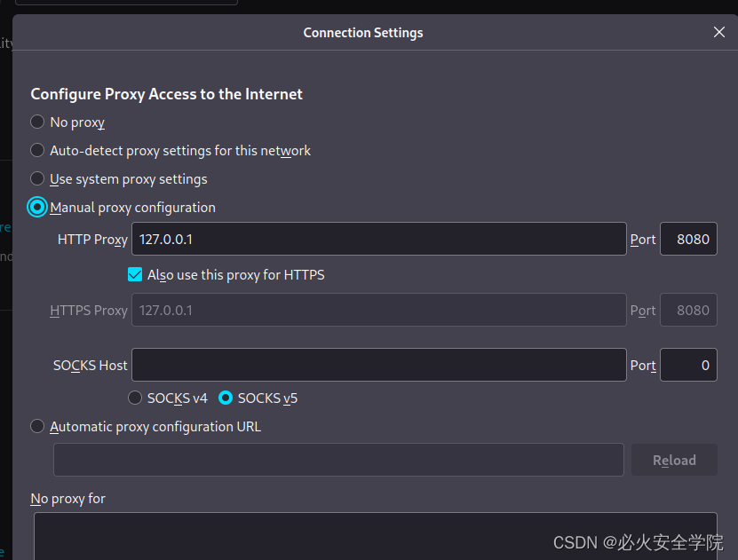Select the No proxy option
Image resolution: width=738 pixels, height=560 pixels.
point(37,122)
